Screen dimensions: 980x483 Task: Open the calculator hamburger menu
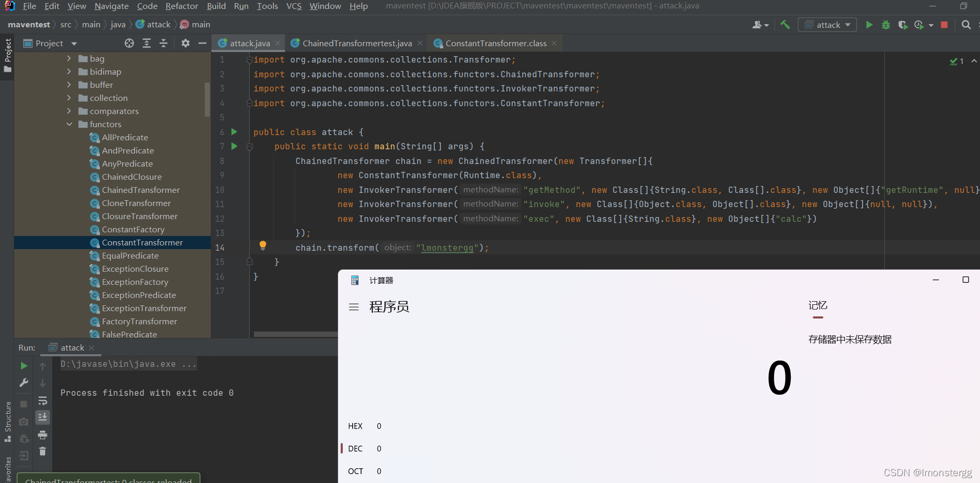(354, 307)
